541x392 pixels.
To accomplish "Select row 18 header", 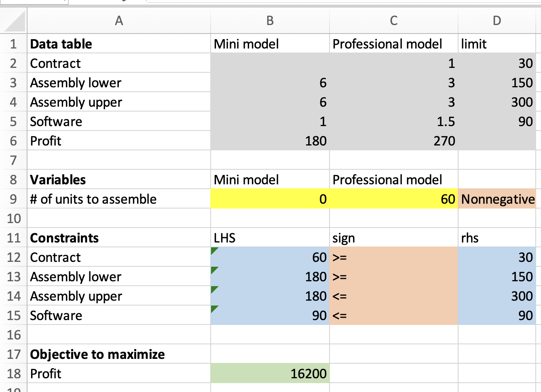I will pos(13,374).
